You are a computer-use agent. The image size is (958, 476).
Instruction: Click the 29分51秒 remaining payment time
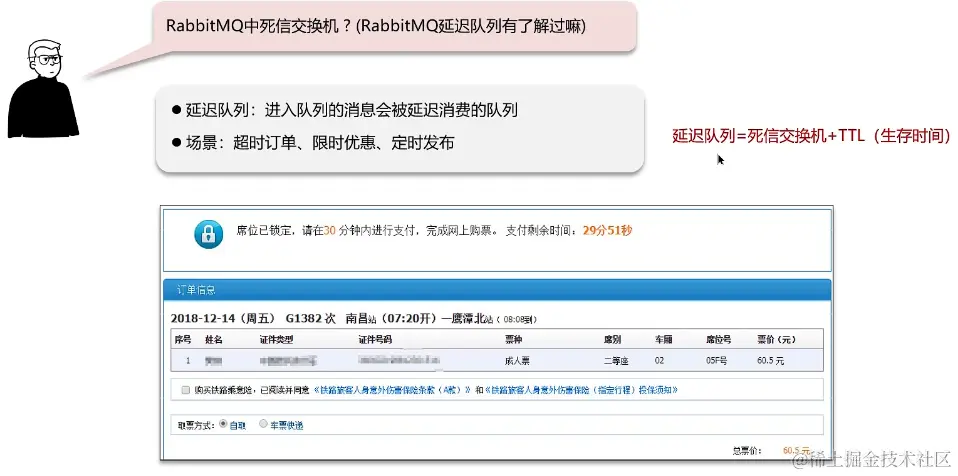(607, 230)
